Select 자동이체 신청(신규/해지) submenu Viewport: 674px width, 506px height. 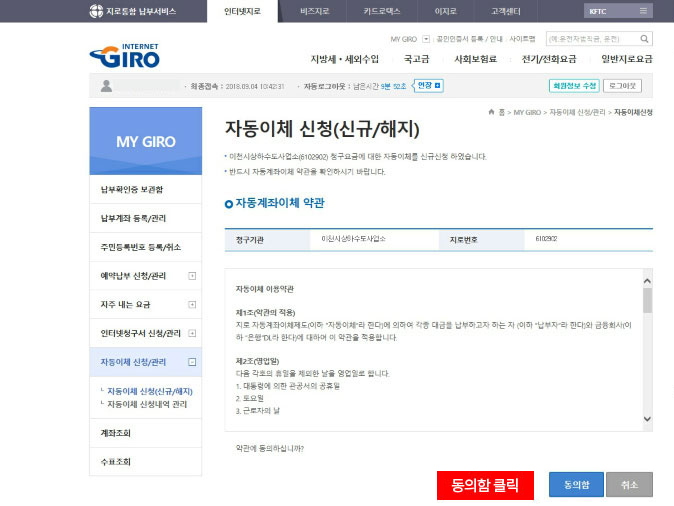[150, 391]
